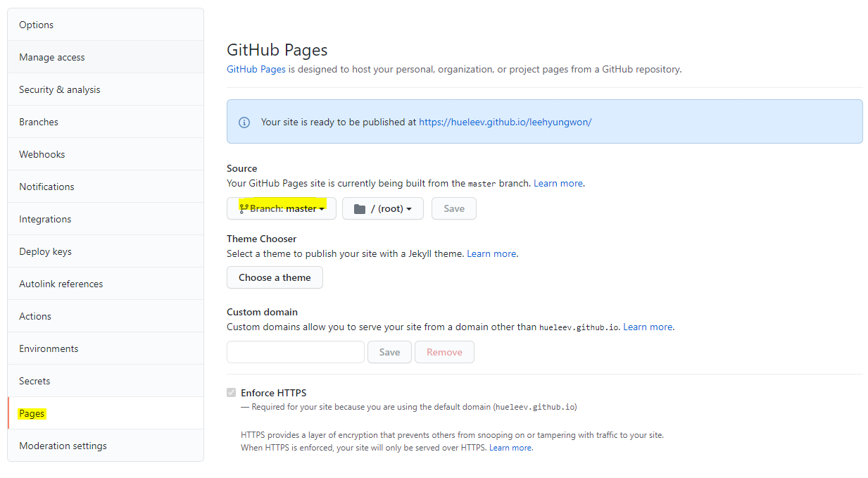The image size is (868, 478).
Task: Click Learn more about custom domains
Action: click(x=648, y=327)
